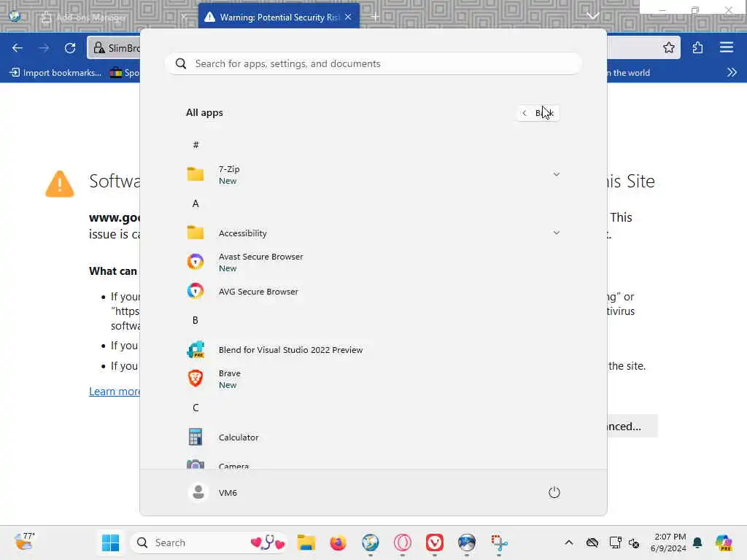
Task: Open the browser extensions puzzle icon
Action: [x=697, y=47]
